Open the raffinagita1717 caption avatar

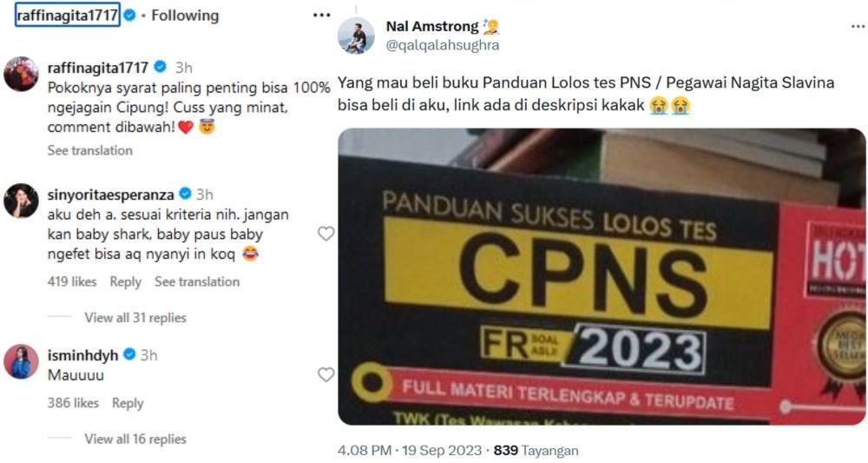click(21, 74)
